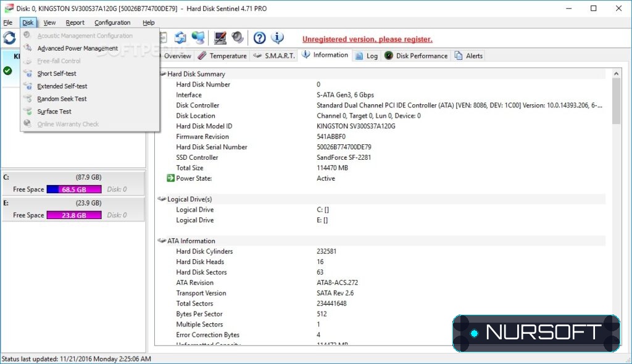Switch to the Overview tab
Image resolution: width=632 pixels, height=364 pixels.
tap(177, 56)
